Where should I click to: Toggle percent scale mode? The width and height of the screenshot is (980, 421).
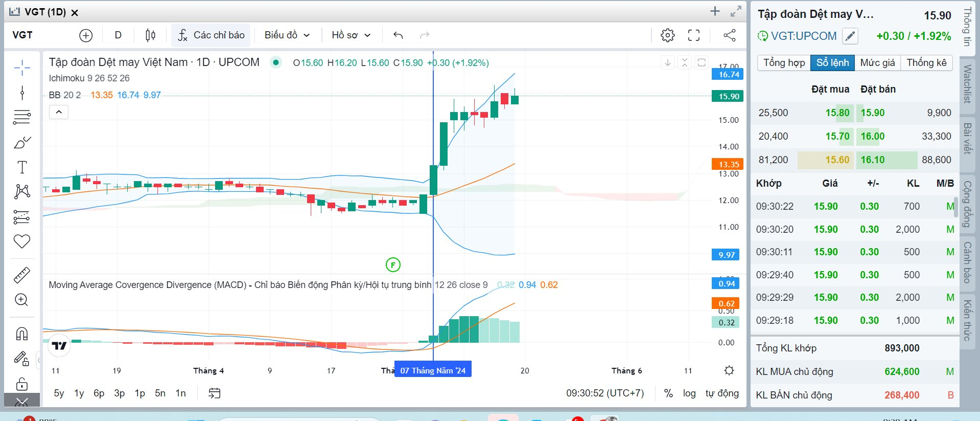(x=668, y=393)
